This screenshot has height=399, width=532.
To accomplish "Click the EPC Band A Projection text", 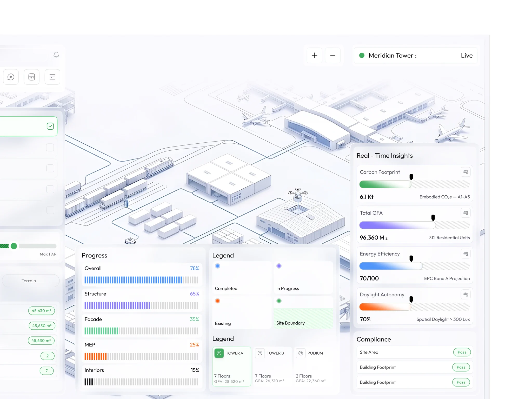I will click(447, 278).
